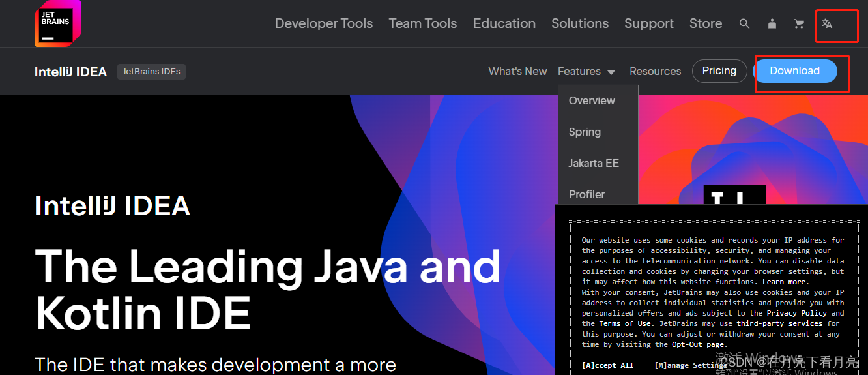The image size is (868, 375).
Task: Click the blue Download button
Action: [795, 71]
